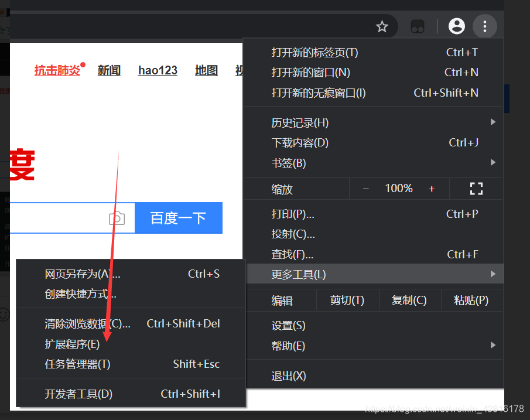Choose 网页另存为(A)... in the submenu

[x=131, y=274]
